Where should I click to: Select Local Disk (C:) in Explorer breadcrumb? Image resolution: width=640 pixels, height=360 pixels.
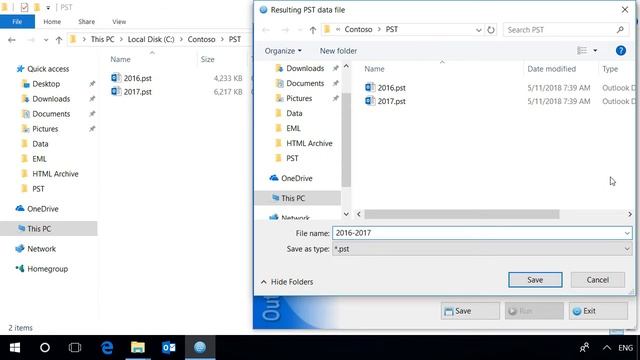coord(151,39)
